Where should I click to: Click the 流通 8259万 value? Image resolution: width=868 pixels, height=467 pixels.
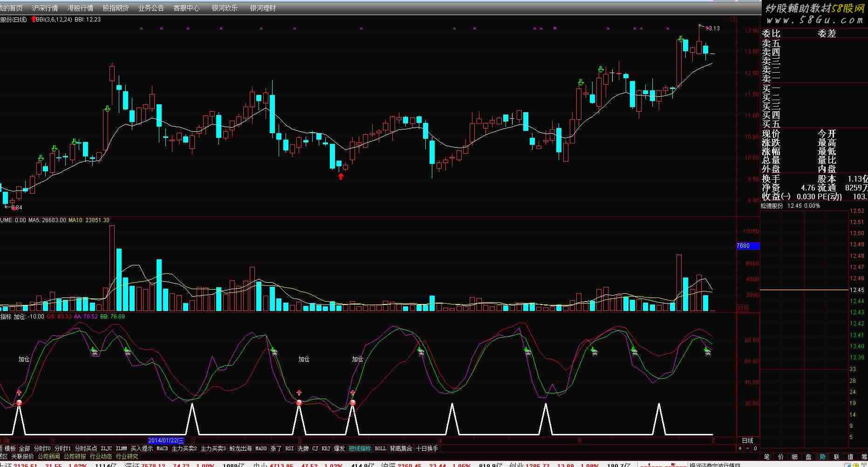842,188
